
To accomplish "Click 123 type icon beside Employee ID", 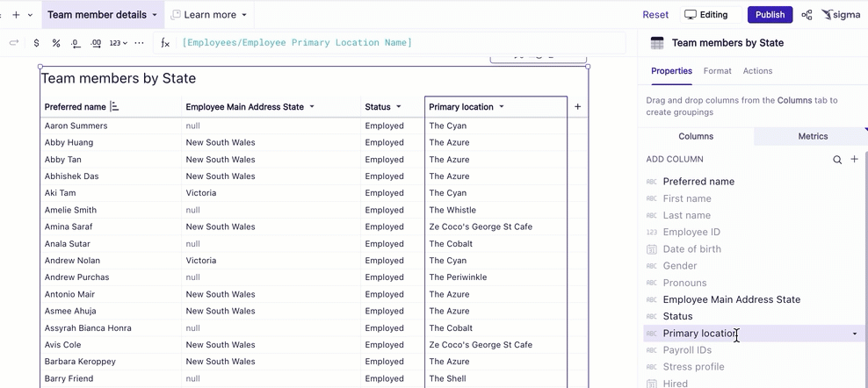I will point(652,233).
